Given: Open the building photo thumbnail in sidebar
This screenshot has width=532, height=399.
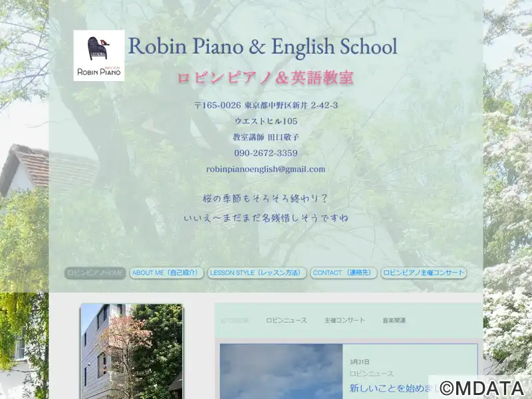Looking at the screenshot, I should coord(132,352).
